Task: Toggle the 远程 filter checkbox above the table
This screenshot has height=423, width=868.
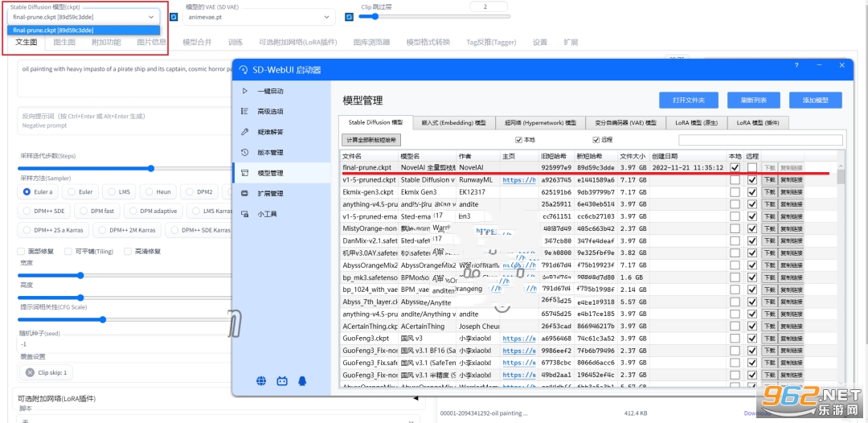Action: coord(596,140)
